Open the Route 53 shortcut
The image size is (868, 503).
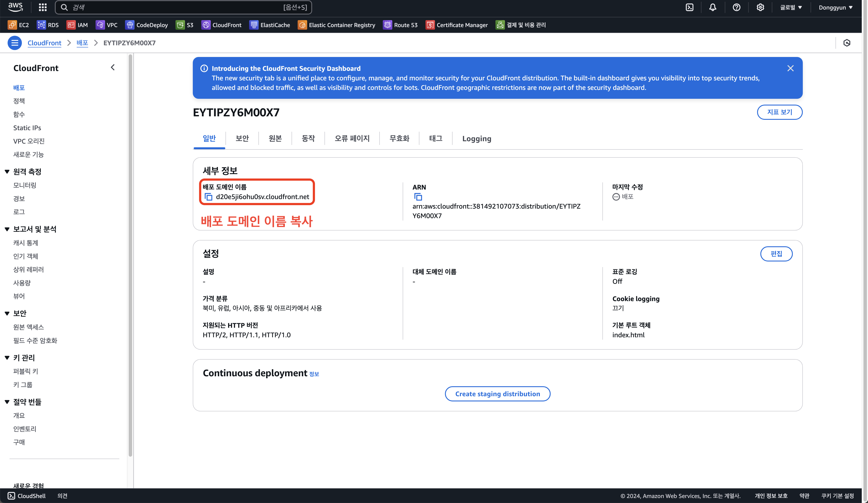400,25
